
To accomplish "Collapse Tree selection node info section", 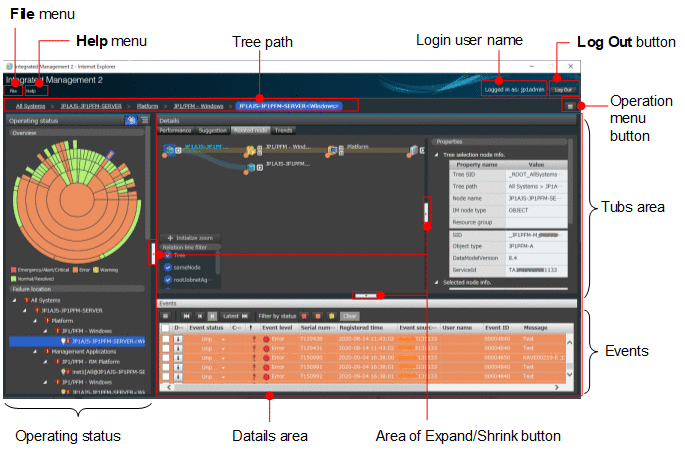I will (436, 155).
